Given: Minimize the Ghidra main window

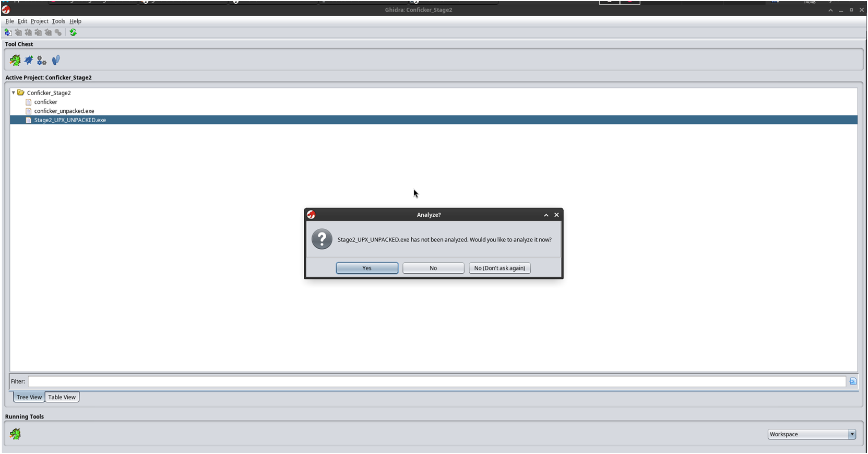Looking at the screenshot, I should [x=841, y=10].
